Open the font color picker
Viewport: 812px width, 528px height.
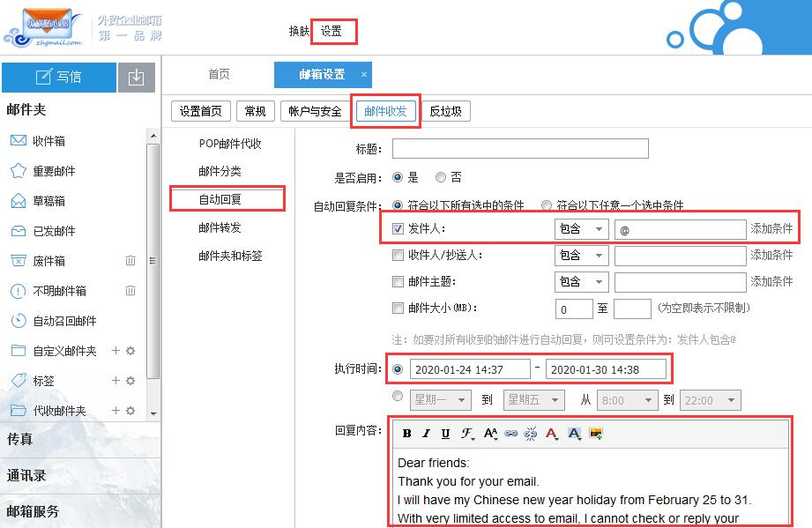[552, 434]
